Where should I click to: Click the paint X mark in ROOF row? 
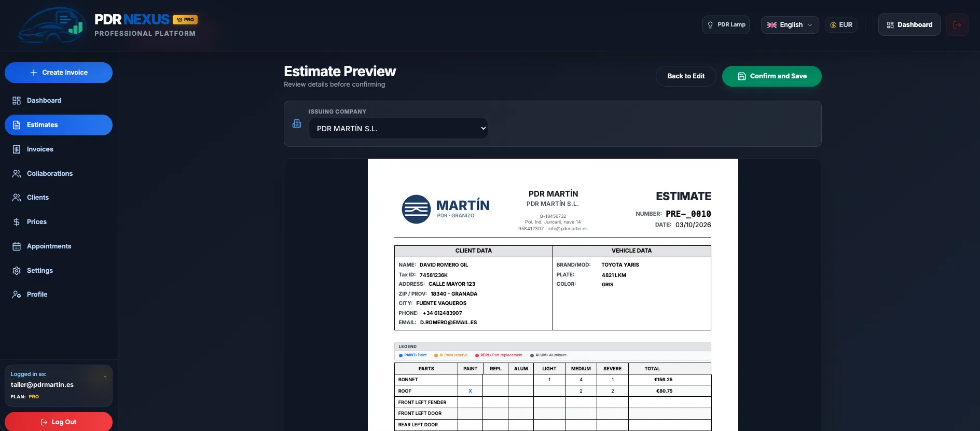point(470,391)
